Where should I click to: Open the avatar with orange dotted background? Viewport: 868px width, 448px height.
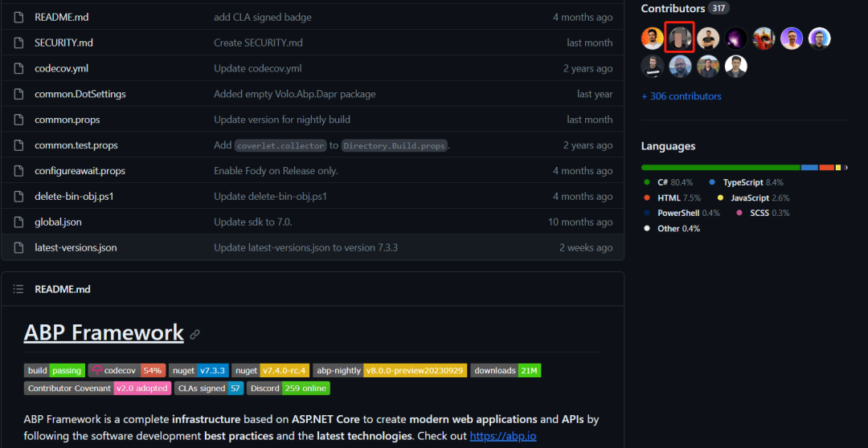coord(652,39)
